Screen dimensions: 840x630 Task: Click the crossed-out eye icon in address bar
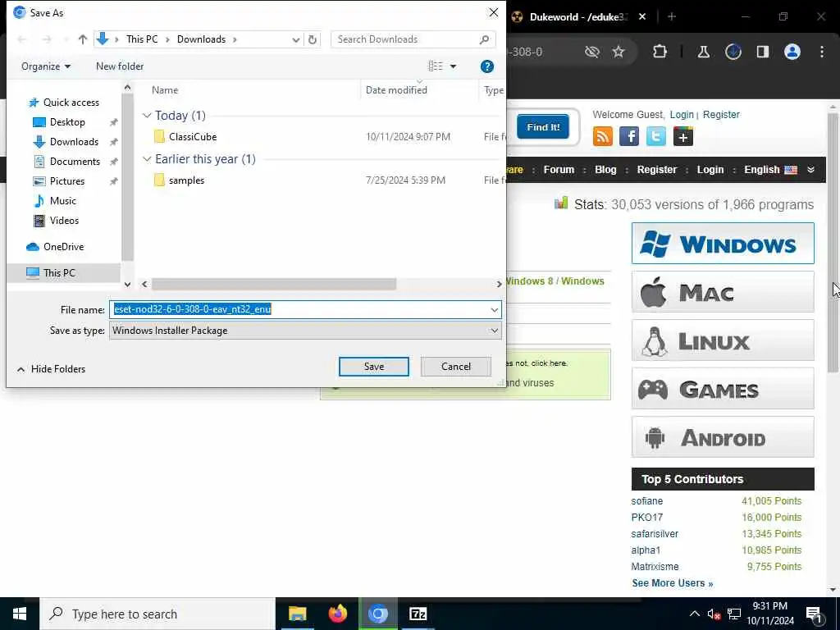tap(592, 52)
